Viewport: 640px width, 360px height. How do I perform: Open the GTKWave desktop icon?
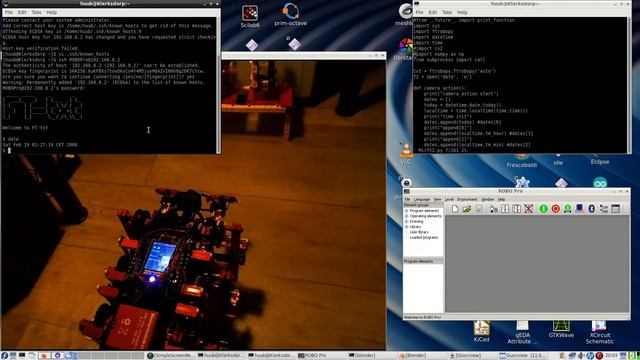tap(561, 329)
